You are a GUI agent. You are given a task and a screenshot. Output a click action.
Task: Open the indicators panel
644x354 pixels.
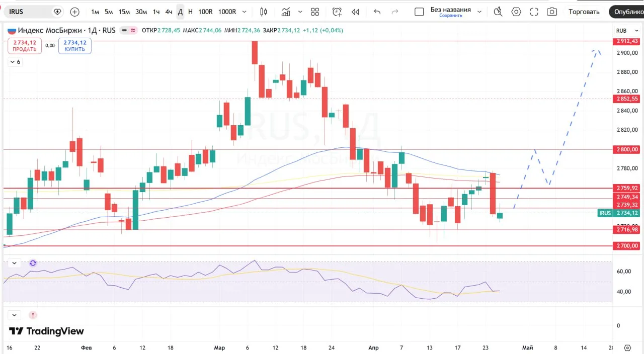click(x=286, y=12)
